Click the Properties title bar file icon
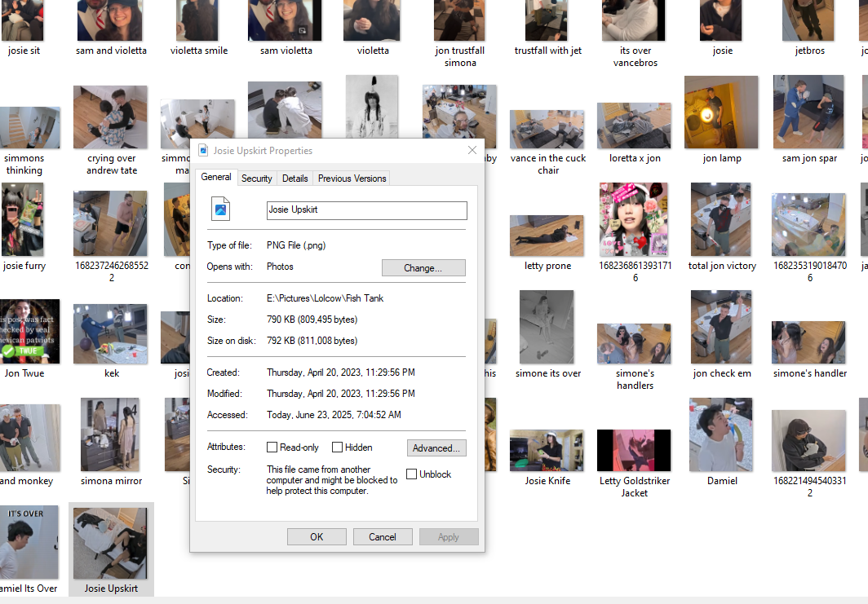The image size is (868, 604). pos(204,151)
